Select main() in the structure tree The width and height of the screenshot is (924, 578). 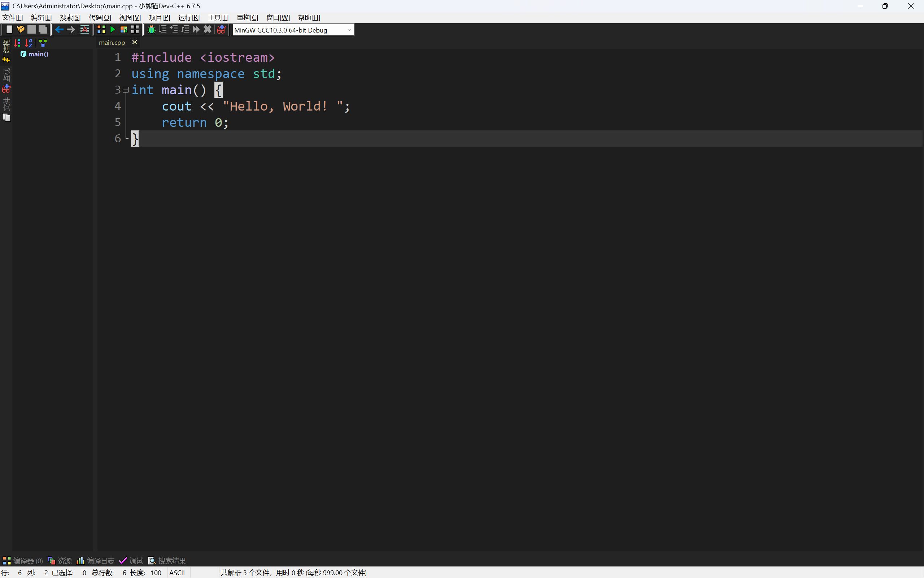(x=38, y=54)
